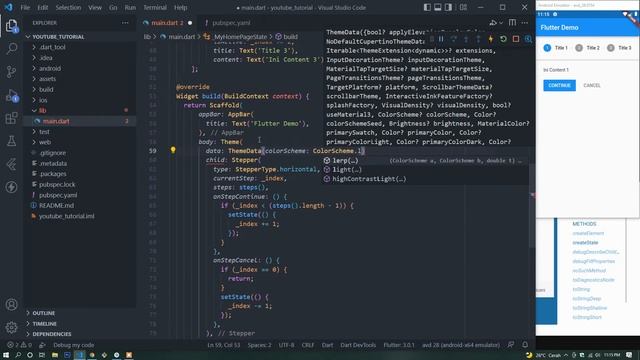The width and height of the screenshot is (640, 360).
Task: Open Explorer panel more actions ellipsis
Action: pyautogui.click(x=125, y=23)
